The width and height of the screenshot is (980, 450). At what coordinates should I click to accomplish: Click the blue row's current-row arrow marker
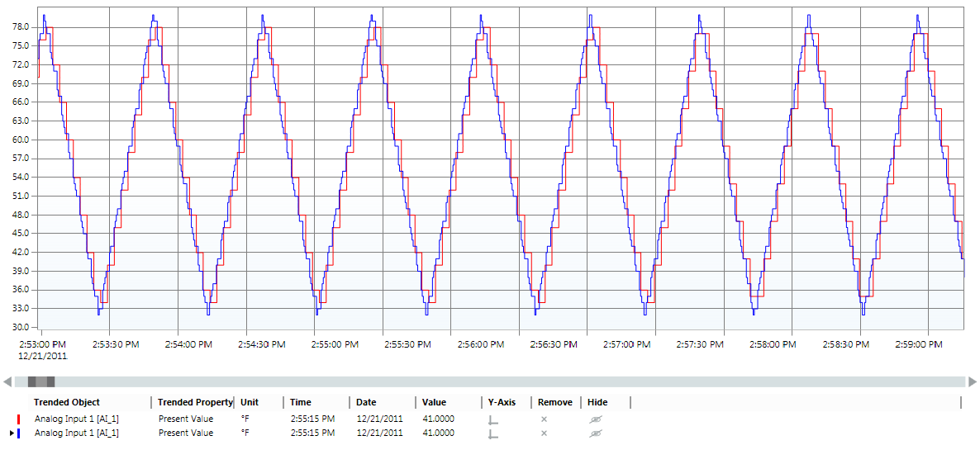(x=11, y=433)
